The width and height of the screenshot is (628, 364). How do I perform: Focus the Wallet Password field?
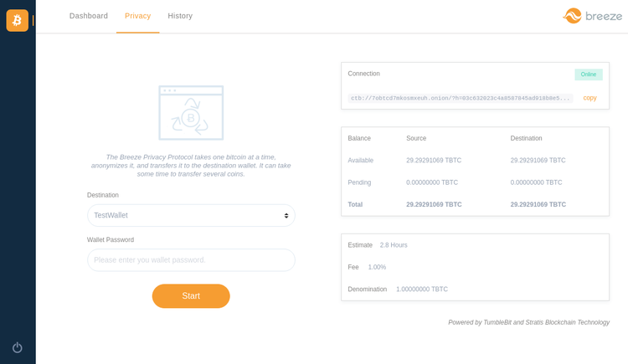(x=191, y=260)
